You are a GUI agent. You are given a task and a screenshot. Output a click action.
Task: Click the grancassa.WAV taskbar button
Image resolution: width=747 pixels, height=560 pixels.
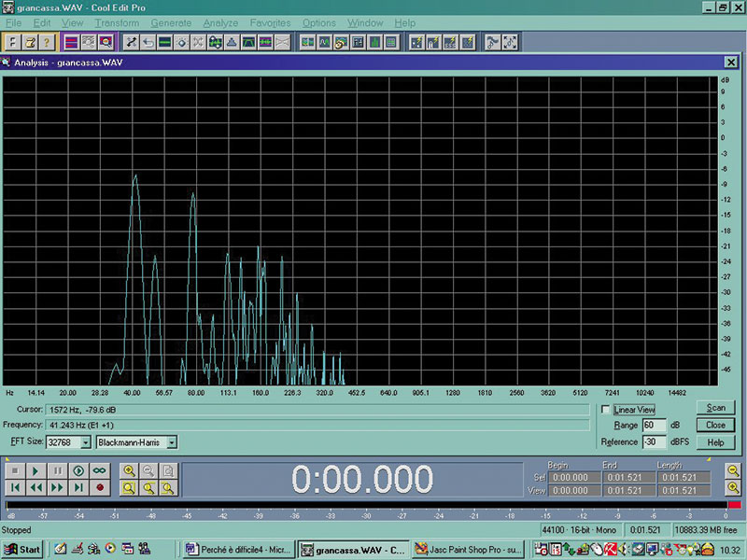point(354,550)
